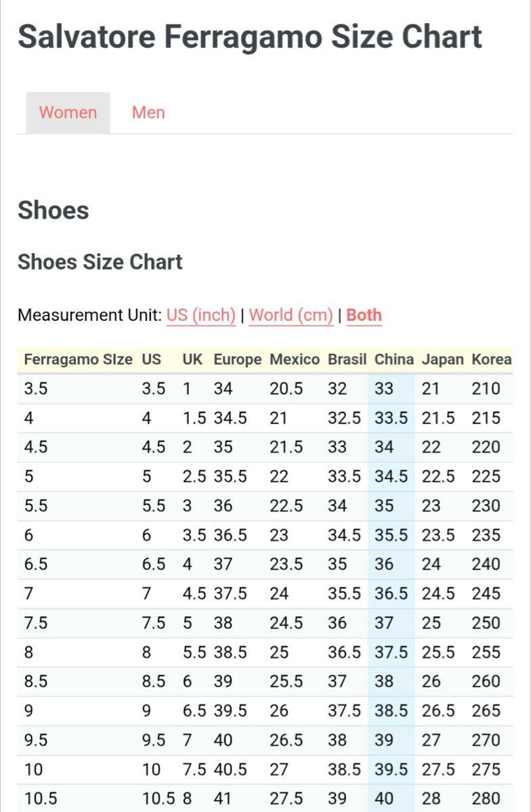Select Both measurement units link
The width and height of the screenshot is (531, 812).
pyautogui.click(x=364, y=315)
